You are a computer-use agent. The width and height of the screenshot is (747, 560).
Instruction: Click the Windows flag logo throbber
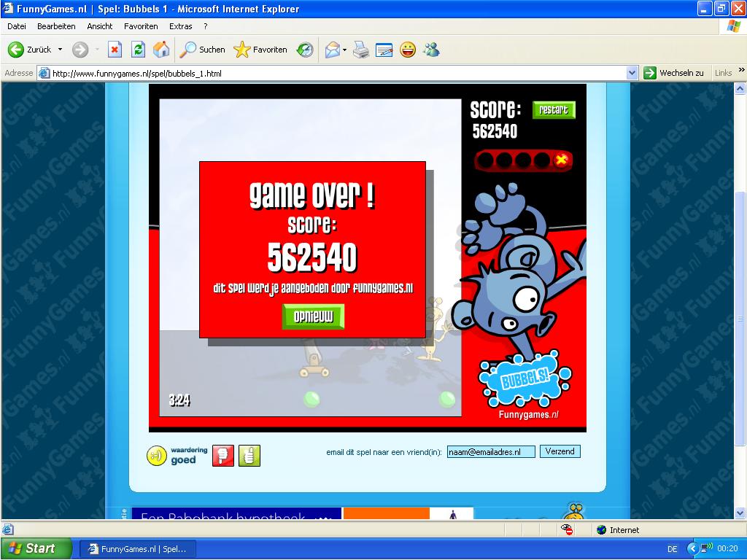pyautogui.click(x=733, y=26)
